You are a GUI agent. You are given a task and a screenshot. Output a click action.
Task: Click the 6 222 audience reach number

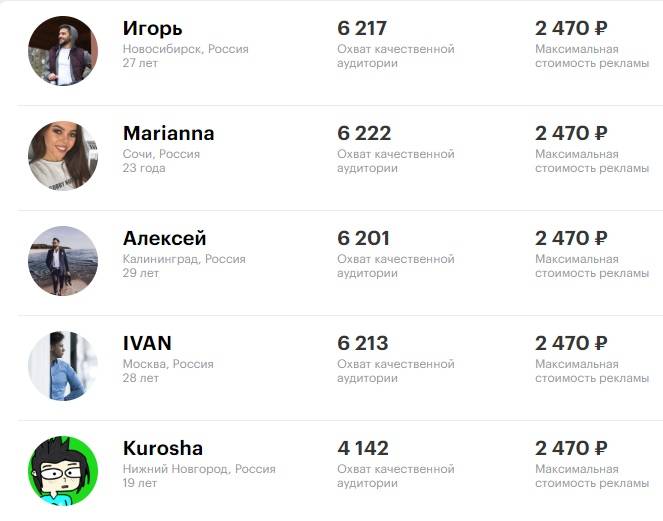[364, 133]
